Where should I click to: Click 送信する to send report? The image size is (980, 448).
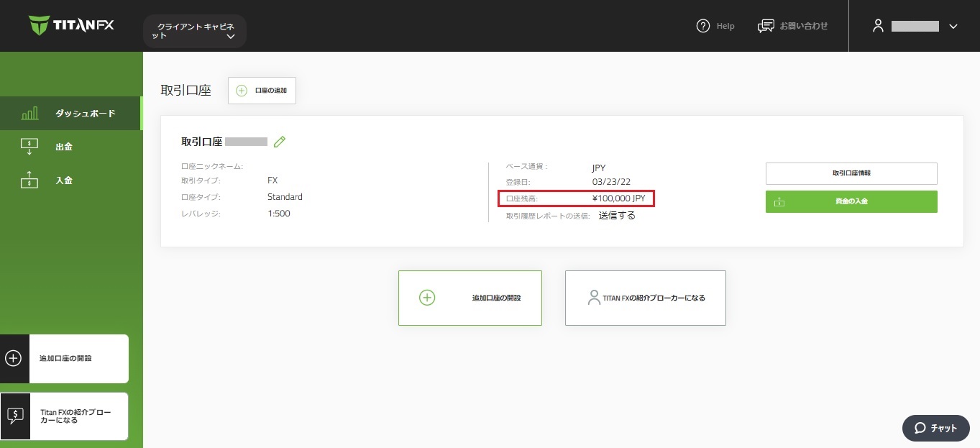coord(617,215)
